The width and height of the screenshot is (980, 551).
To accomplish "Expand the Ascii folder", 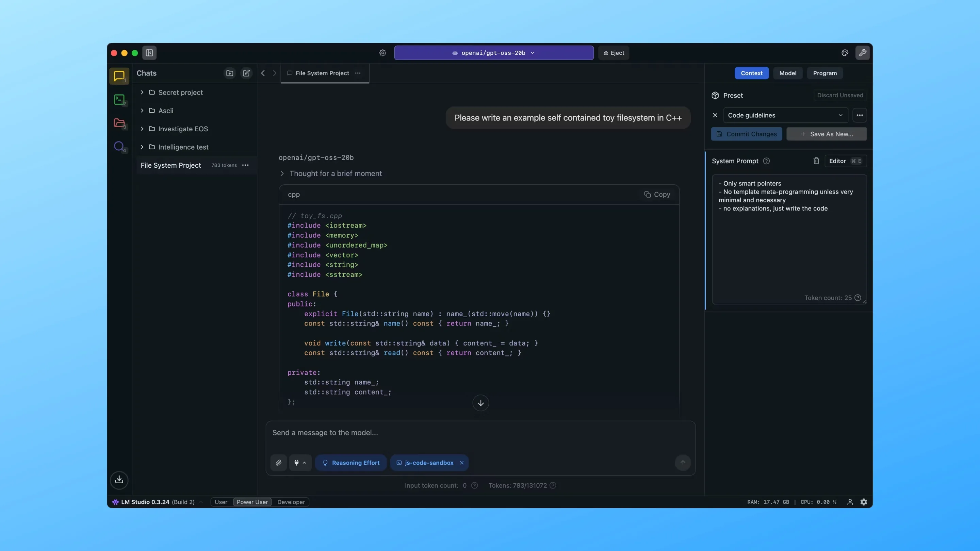I will [x=142, y=111].
